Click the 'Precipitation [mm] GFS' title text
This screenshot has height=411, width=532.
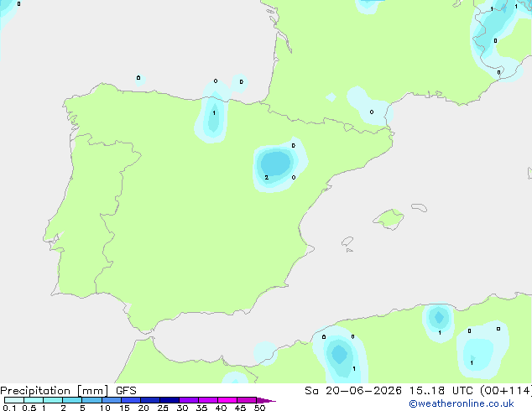68,391
